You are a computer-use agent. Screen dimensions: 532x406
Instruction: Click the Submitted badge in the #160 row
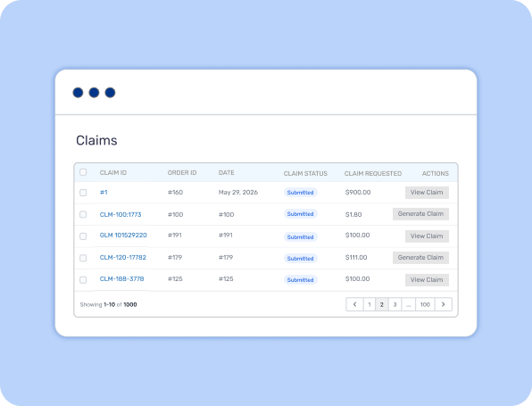point(300,193)
